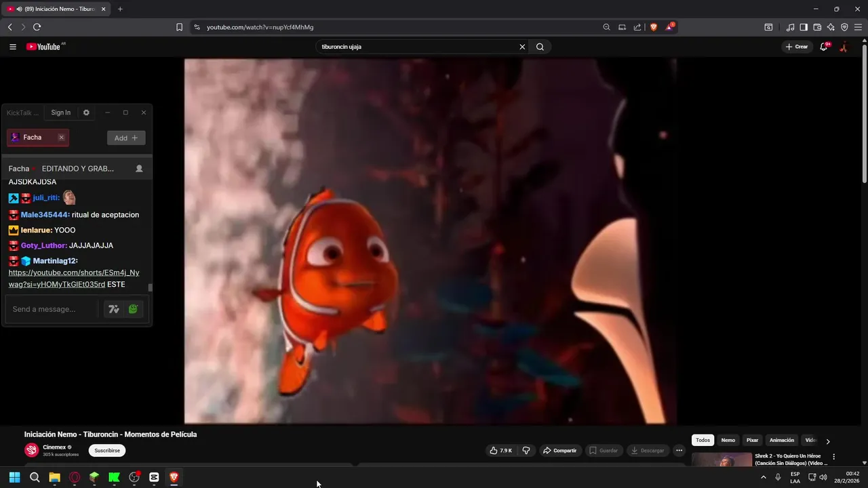
Task: Select the Pixar filter chip
Action: pyautogui.click(x=752, y=441)
